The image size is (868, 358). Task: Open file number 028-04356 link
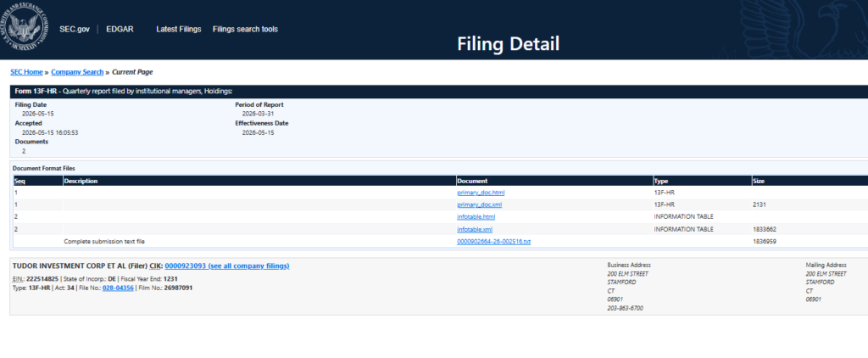[x=118, y=288]
